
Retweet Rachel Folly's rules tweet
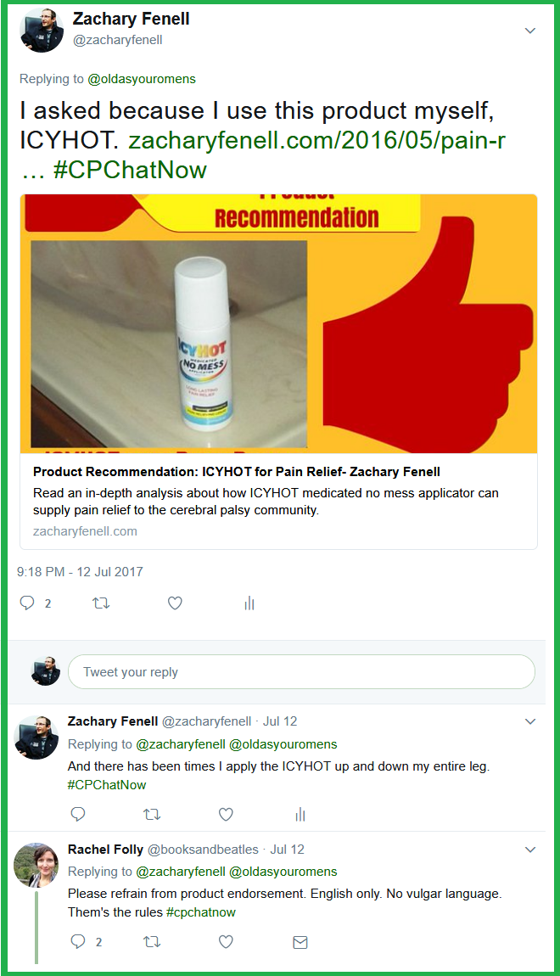152,942
